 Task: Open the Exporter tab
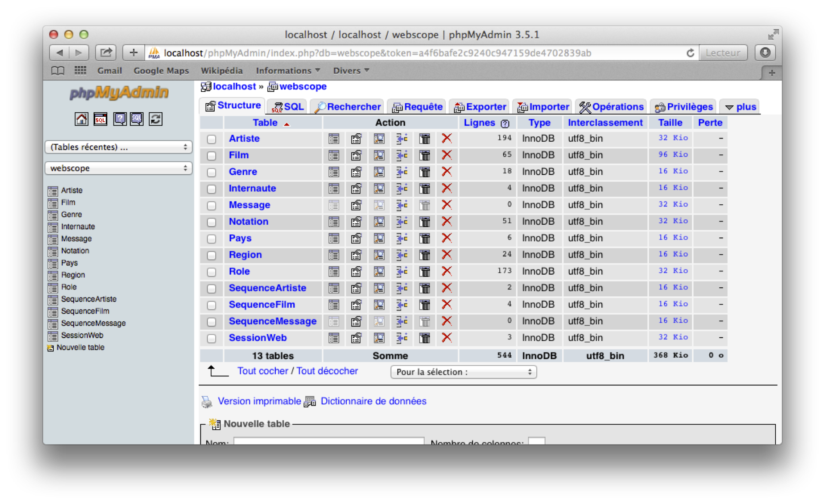[x=480, y=107]
